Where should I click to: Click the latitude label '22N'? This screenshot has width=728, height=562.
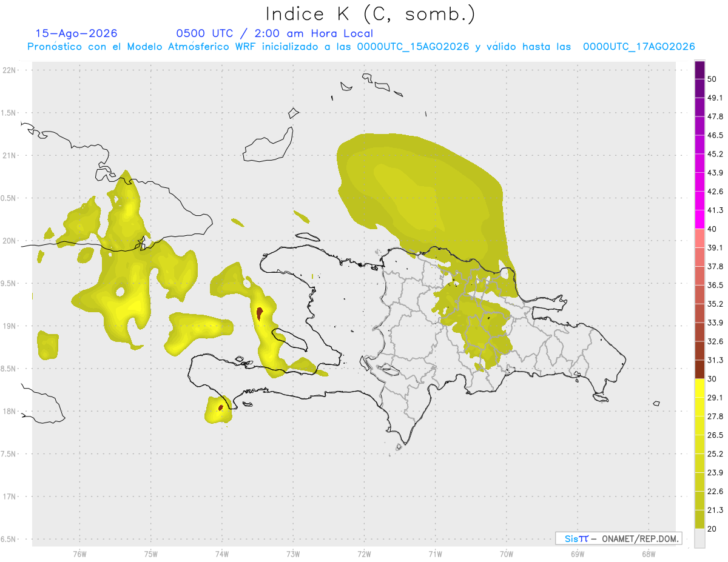click(9, 70)
